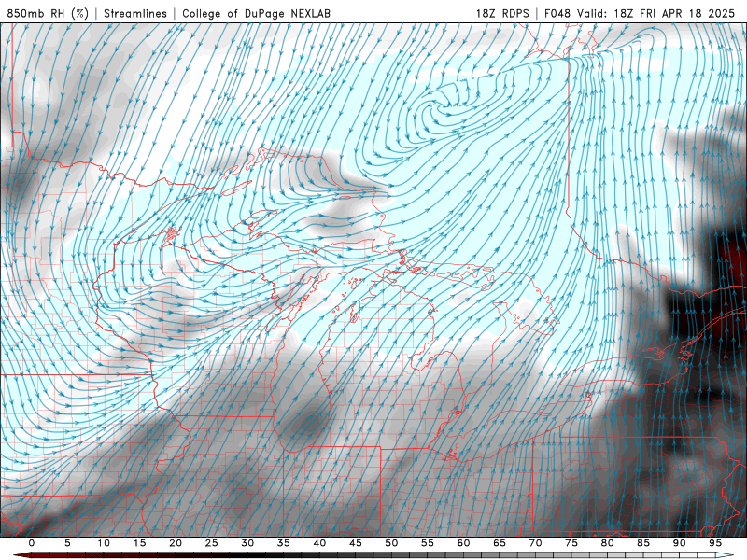This screenshot has height=560, width=747.
Task: Select "Valid: 18Z FRI APR 18 2025" text
Action: 656,13
